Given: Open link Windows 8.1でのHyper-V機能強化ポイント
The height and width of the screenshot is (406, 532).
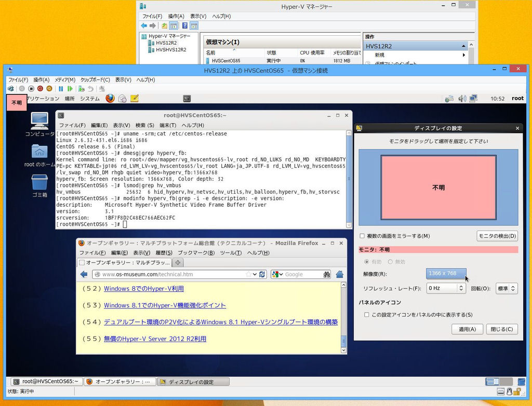Looking at the screenshot, I should [x=165, y=305].
